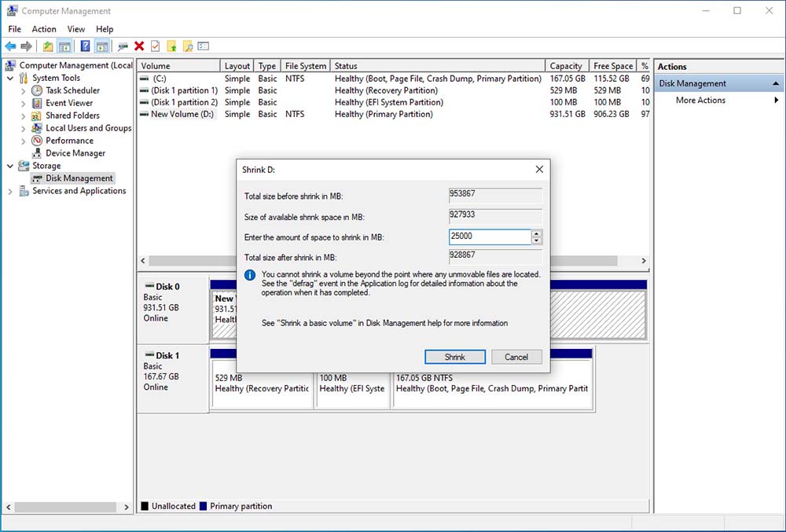Expand Services and Applications node
Screen dimensions: 786x532
tap(10, 191)
